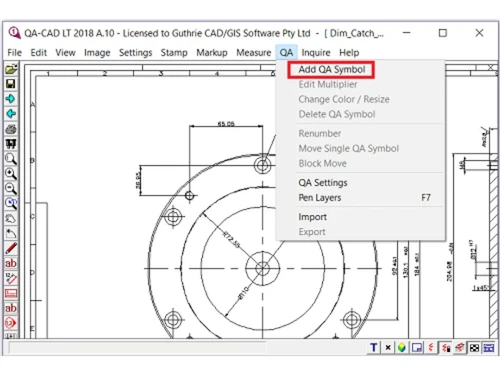
Task: Click the 65.06 dimension text on drawing
Action: 226,124
